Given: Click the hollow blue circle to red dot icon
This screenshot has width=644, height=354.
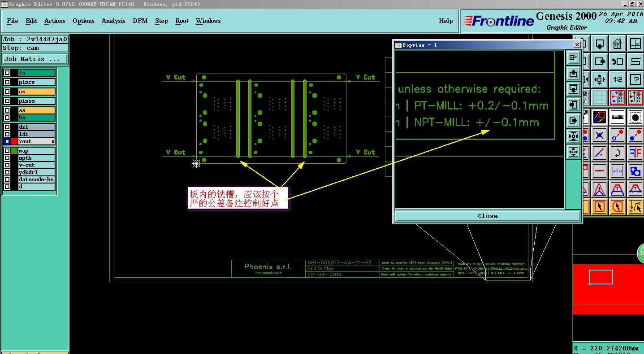Looking at the screenshot, I should point(618,135).
